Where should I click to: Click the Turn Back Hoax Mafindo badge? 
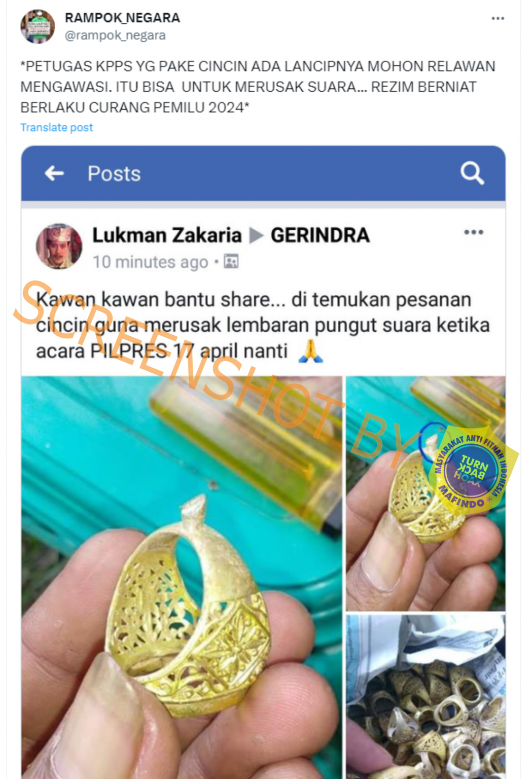click(x=471, y=471)
